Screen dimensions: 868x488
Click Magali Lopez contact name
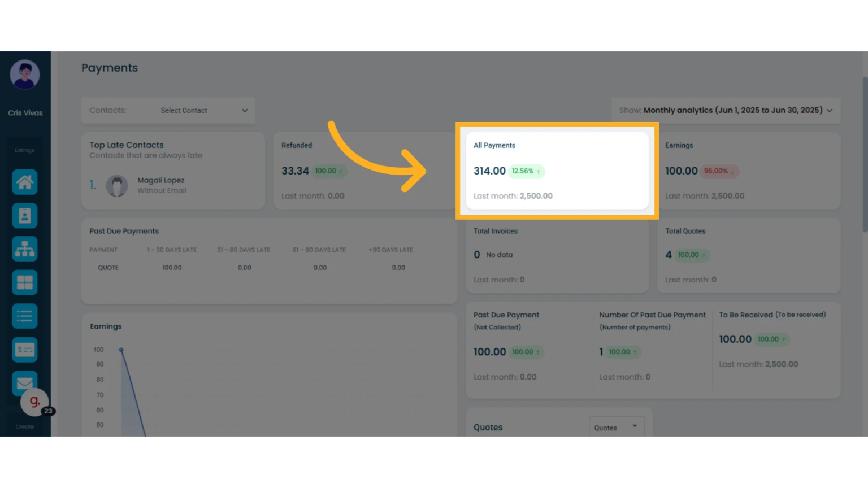tap(161, 180)
